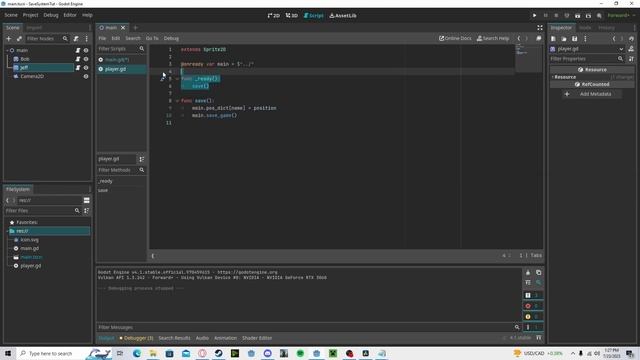640x360 pixels.
Task: Open the script editor File menu
Action: tap(102, 38)
